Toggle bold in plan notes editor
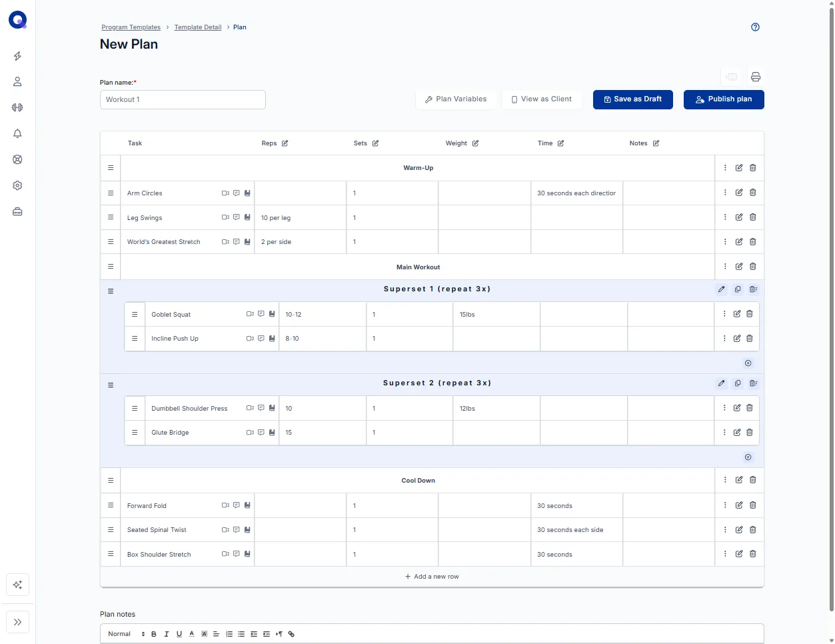The width and height of the screenshot is (835, 644). pos(154,634)
